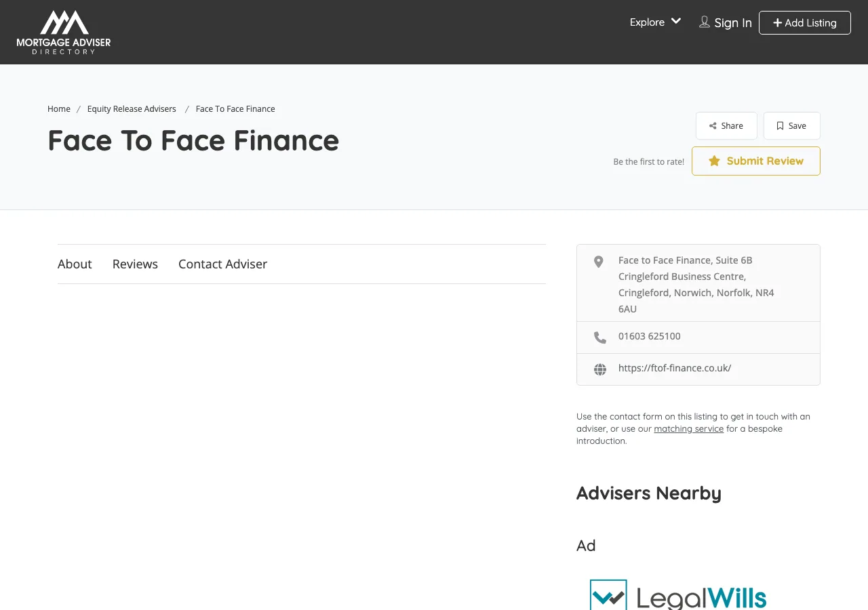Click the globe icon beside the website URL

coord(599,369)
